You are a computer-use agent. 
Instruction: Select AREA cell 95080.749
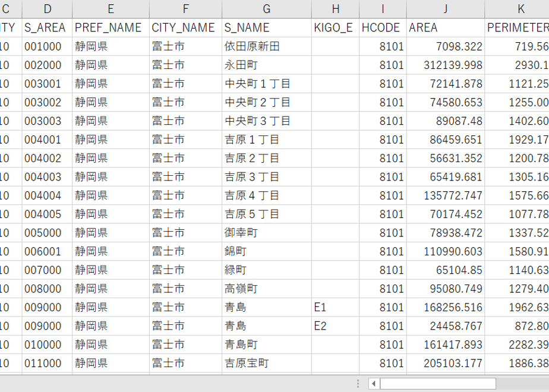click(446, 289)
